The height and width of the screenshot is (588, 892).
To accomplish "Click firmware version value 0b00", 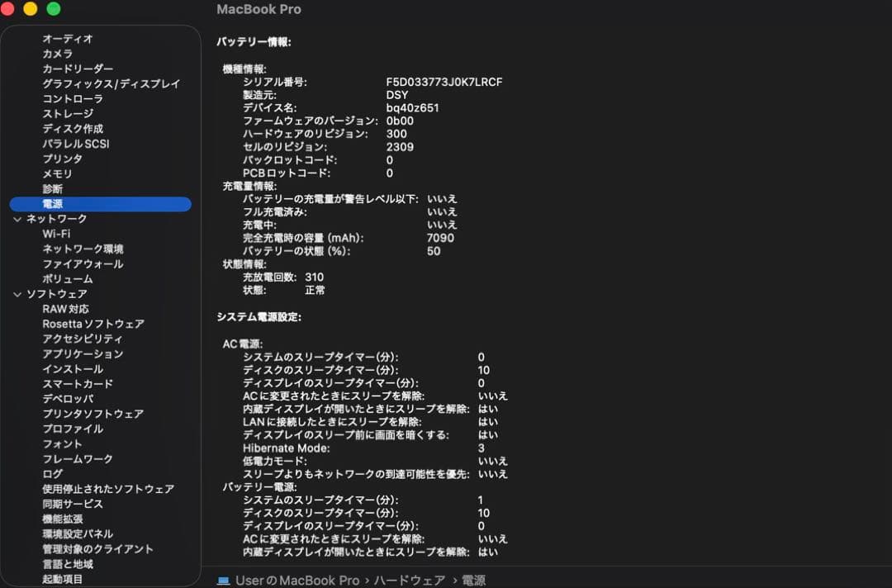I will (x=400, y=121).
